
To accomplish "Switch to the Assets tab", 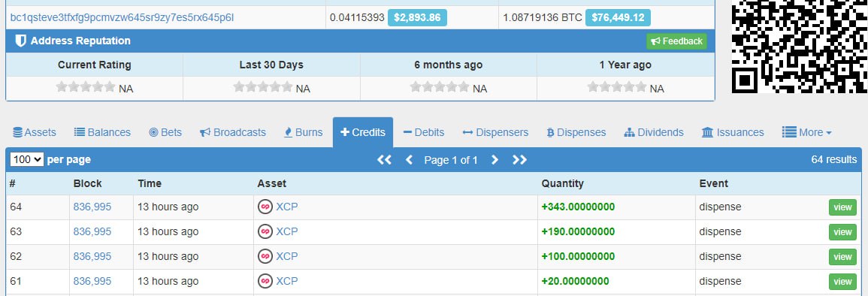I will pyautogui.click(x=35, y=132).
